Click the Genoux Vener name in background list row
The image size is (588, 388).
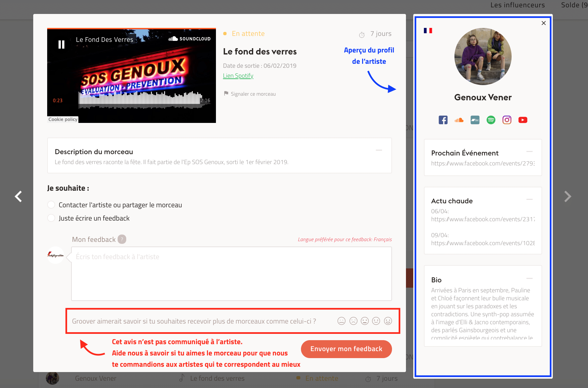96,378
